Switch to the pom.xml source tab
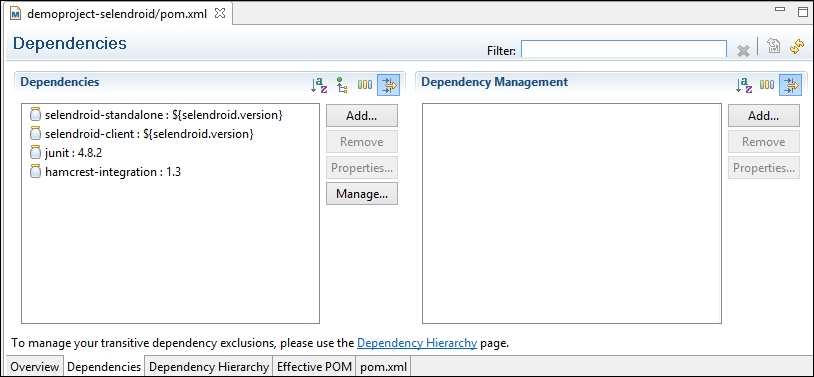 383,367
